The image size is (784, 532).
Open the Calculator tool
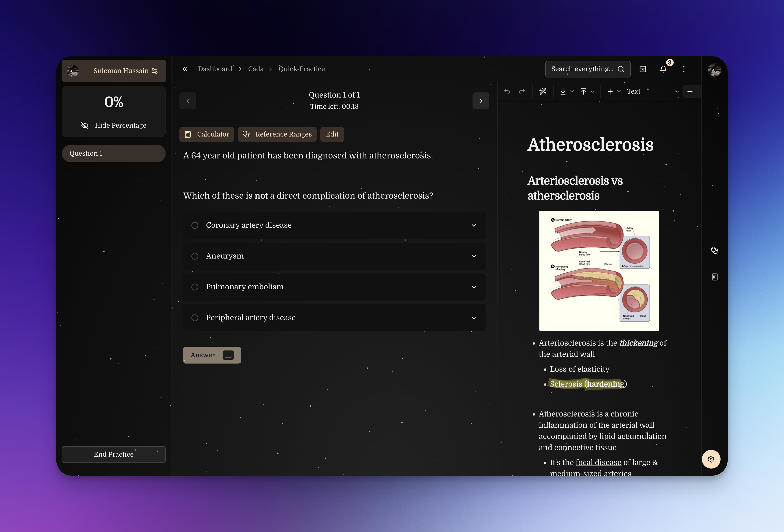pyautogui.click(x=206, y=134)
